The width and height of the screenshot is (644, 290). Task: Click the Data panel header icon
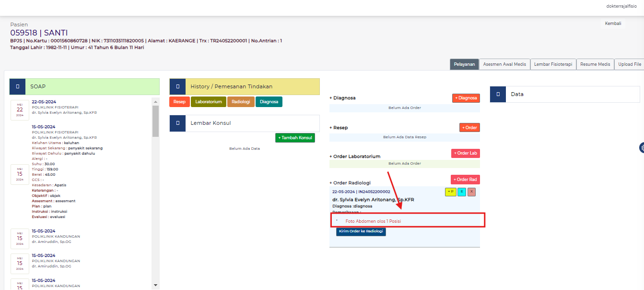click(498, 94)
